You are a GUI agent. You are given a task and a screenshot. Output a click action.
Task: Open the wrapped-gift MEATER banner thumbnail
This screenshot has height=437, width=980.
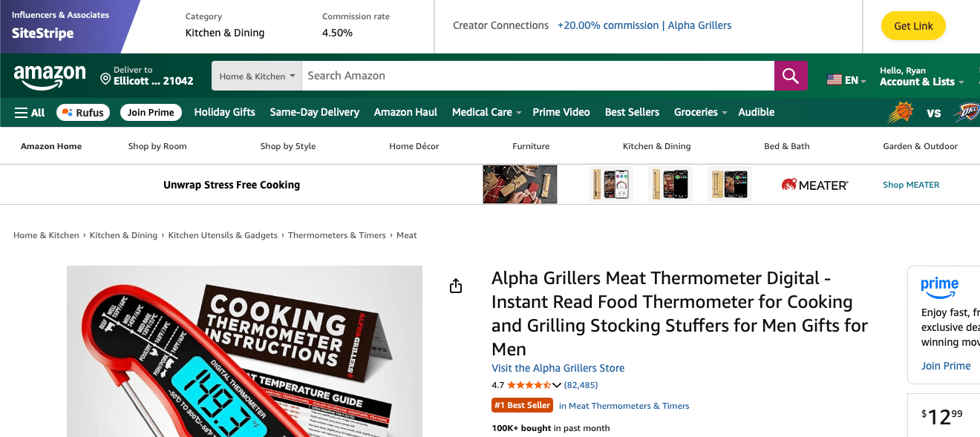pyautogui.click(x=520, y=185)
